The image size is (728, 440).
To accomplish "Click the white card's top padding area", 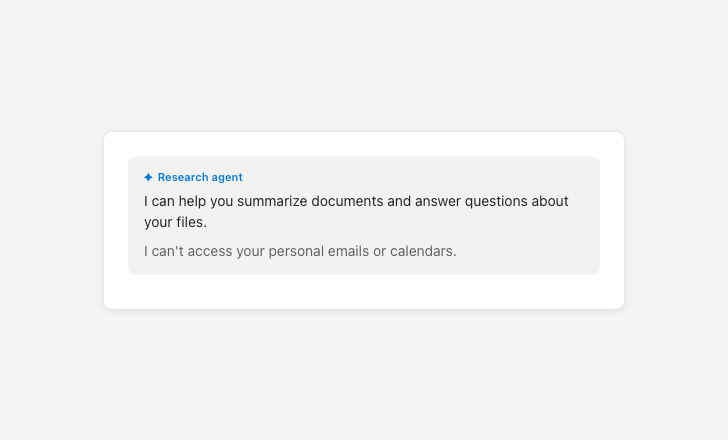I will click(x=364, y=144).
